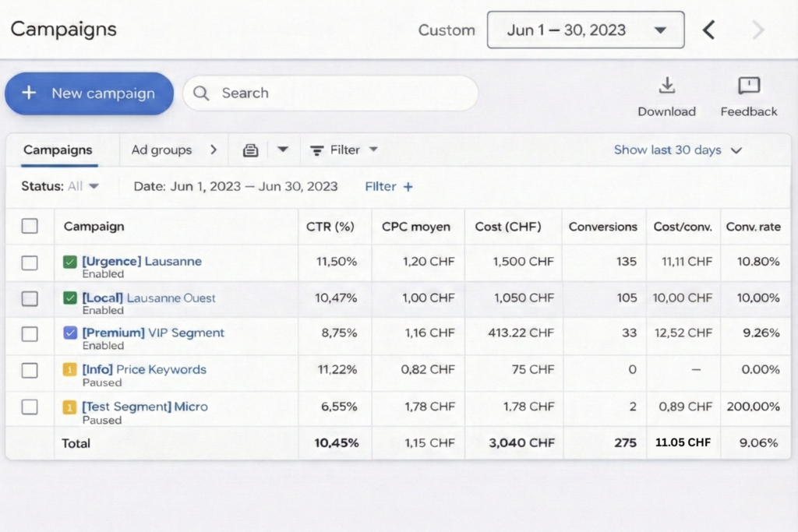Click the Download icon

tap(666, 86)
